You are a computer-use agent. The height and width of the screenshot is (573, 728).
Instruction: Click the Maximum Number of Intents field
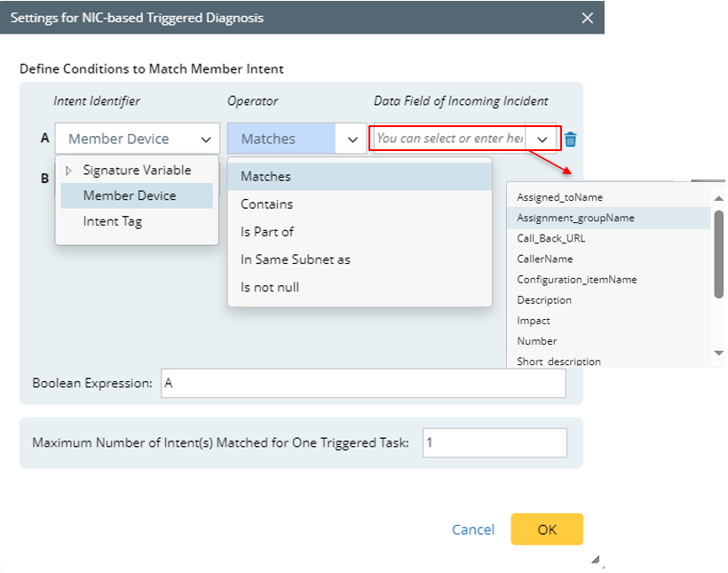pyautogui.click(x=494, y=442)
